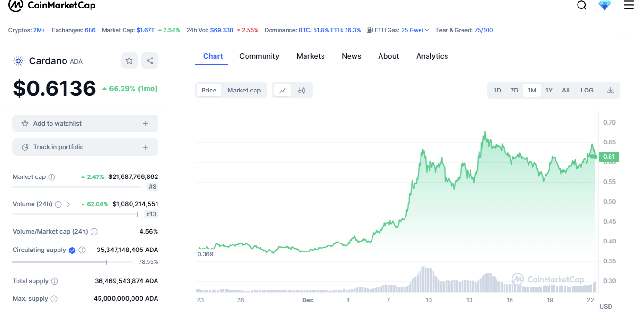Click the Total supply info icon

coord(54,281)
